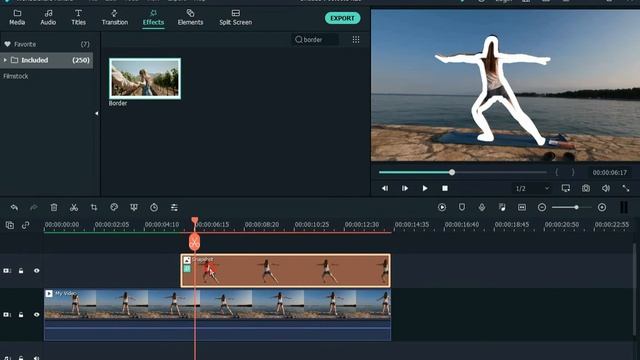Click the redo arrow
The image size is (640, 360).
(x=34, y=207)
